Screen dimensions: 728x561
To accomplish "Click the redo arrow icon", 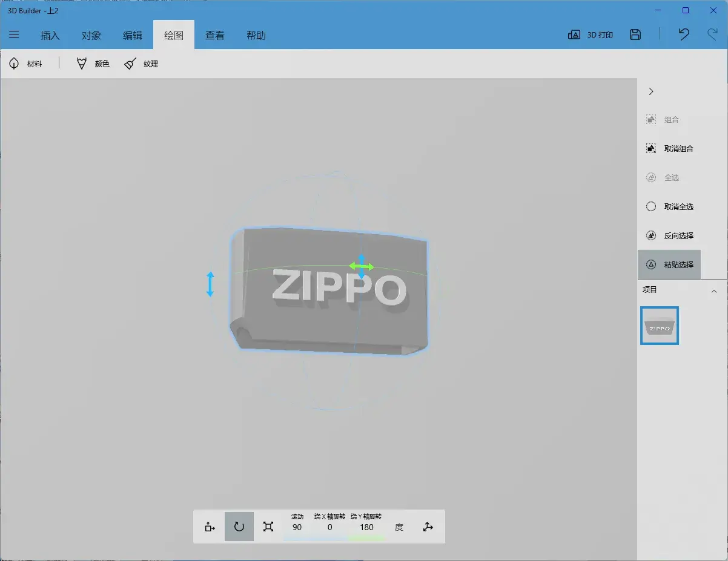I will tap(713, 34).
